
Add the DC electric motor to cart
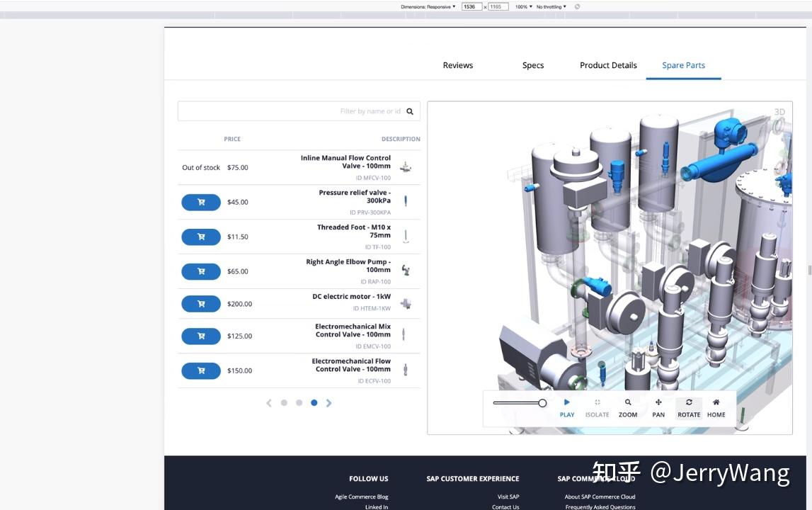point(200,303)
